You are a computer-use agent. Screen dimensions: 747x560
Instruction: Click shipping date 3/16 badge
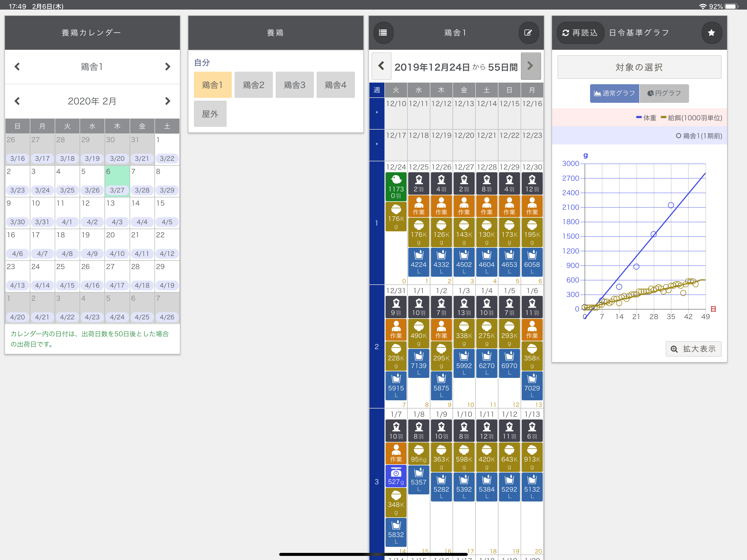(x=17, y=158)
